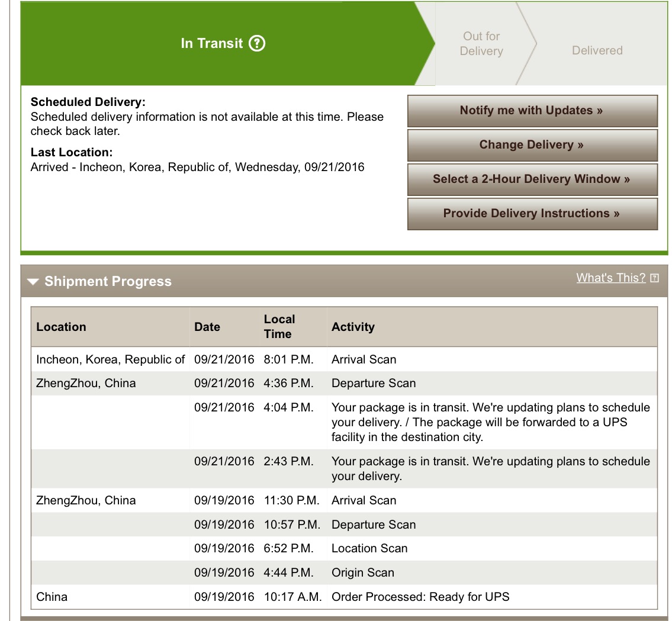Click Order Processed: Ready for UPS text
Viewport: 672px width, 621px height.
420,597
